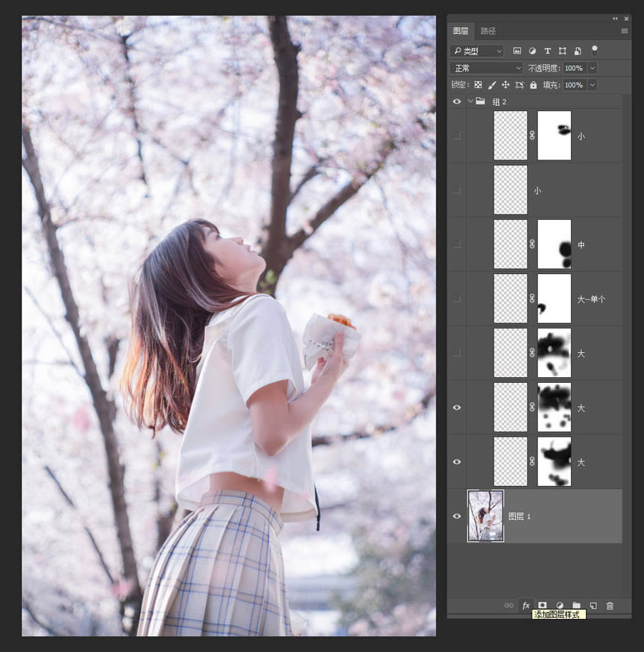Toggle visibility of the 组 2 group
This screenshot has height=652, width=644.
click(457, 102)
